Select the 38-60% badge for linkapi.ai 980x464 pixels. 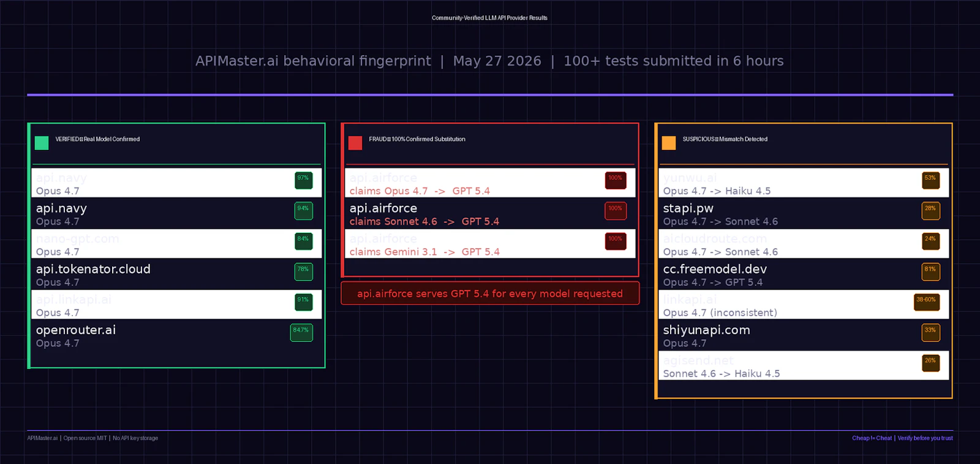coord(927,302)
